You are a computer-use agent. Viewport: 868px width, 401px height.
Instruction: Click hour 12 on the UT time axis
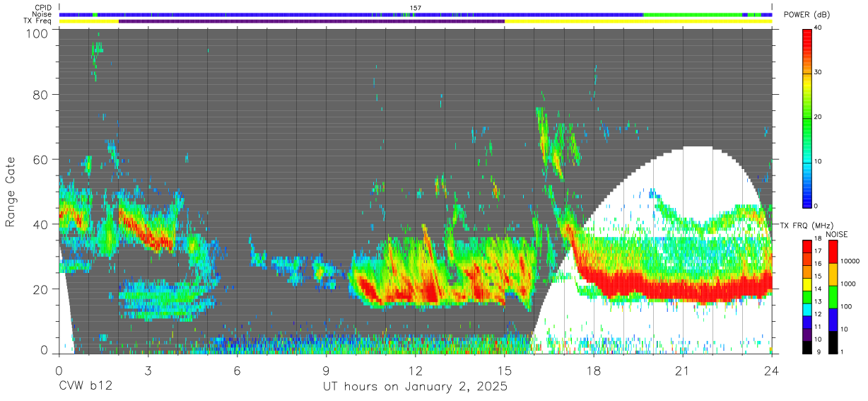pos(415,370)
